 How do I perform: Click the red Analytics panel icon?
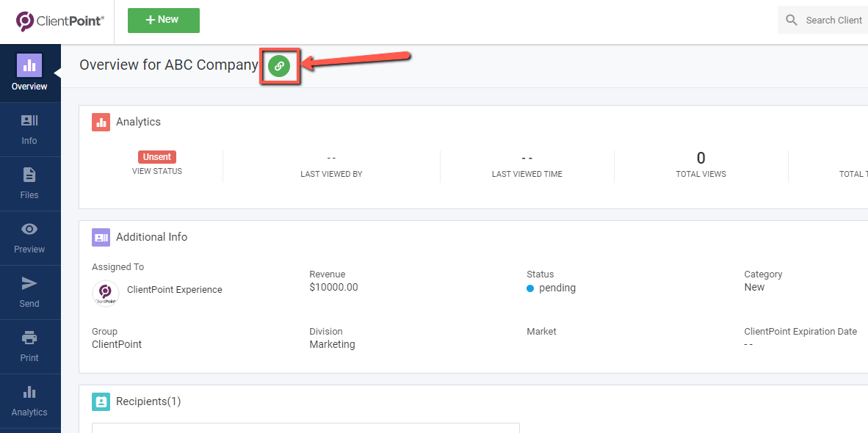[101, 123]
